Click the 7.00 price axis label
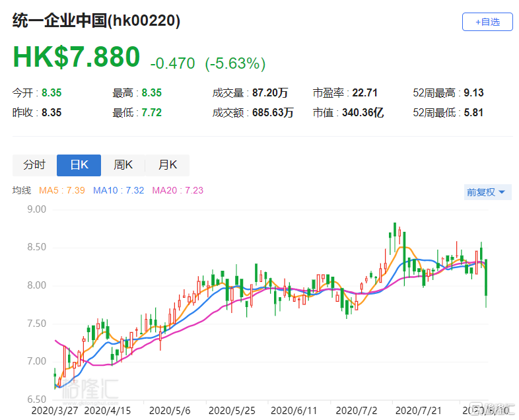Viewport: 519px width, 420px height. point(37,361)
